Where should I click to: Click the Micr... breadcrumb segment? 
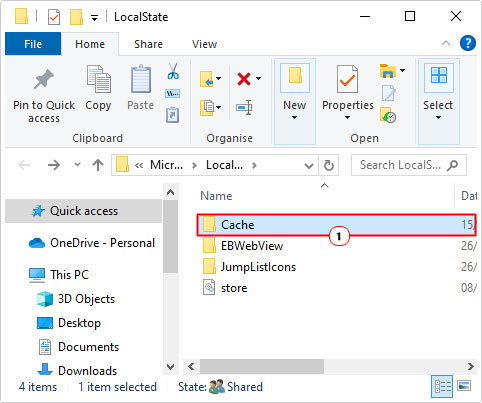166,165
